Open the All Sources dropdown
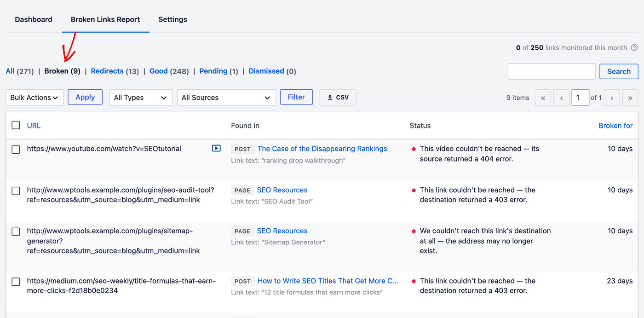This screenshot has height=318, width=644. (226, 98)
